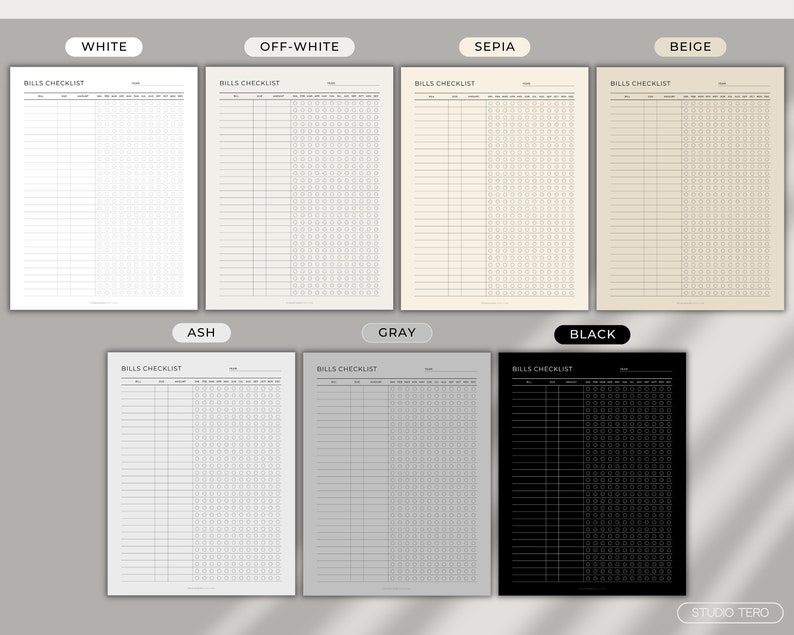Click BILLS CHECKLIST title on ash page
Image resolution: width=794 pixels, height=635 pixels.
click(151, 369)
